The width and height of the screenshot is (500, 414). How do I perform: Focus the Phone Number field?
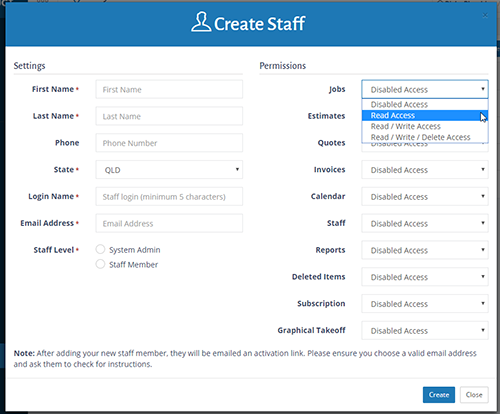(169, 143)
